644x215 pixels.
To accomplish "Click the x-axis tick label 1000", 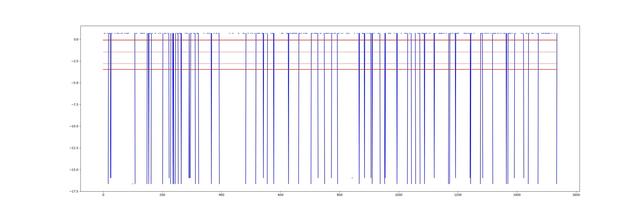I will click(399, 195).
